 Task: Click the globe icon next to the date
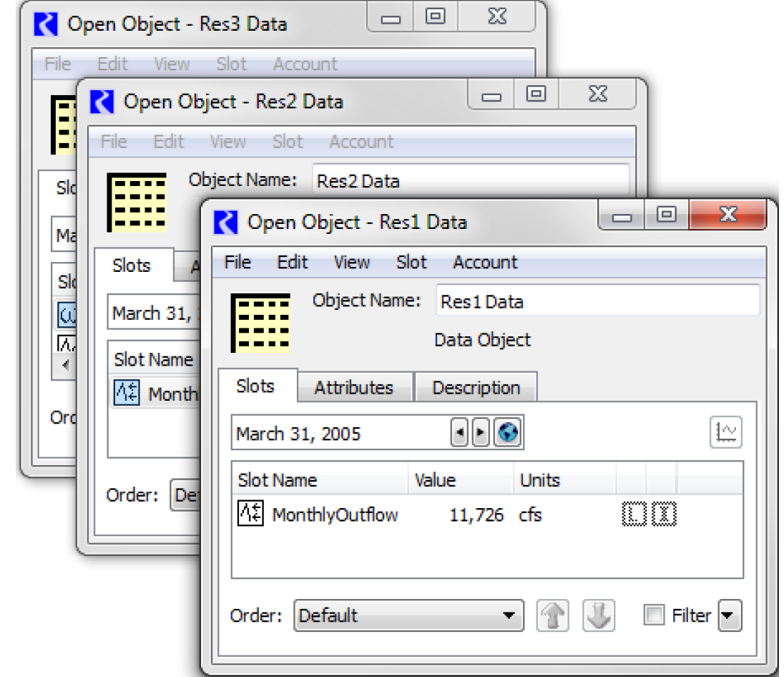pos(507,433)
